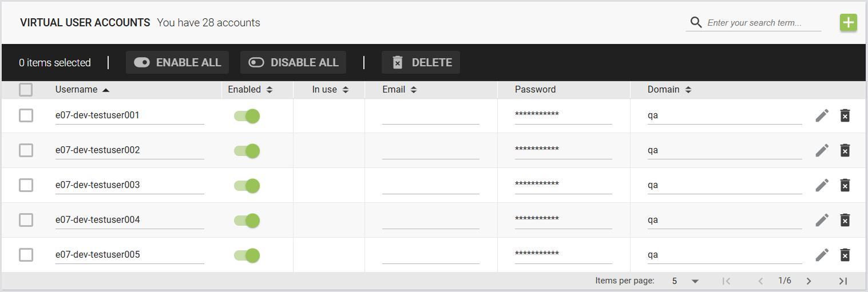
Task: Remove e07-dev-testuser004 via trash icon
Action: point(845,220)
